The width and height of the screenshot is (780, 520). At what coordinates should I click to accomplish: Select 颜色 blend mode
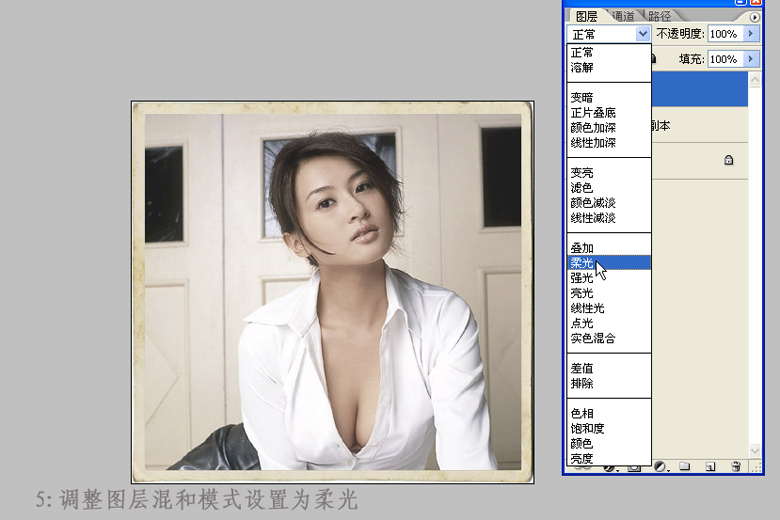tap(609, 443)
